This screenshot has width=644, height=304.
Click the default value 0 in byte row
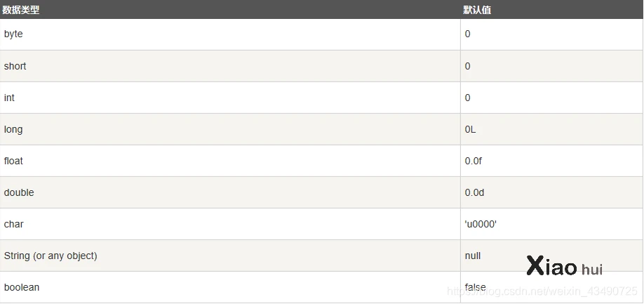click(x=468, y=34)
